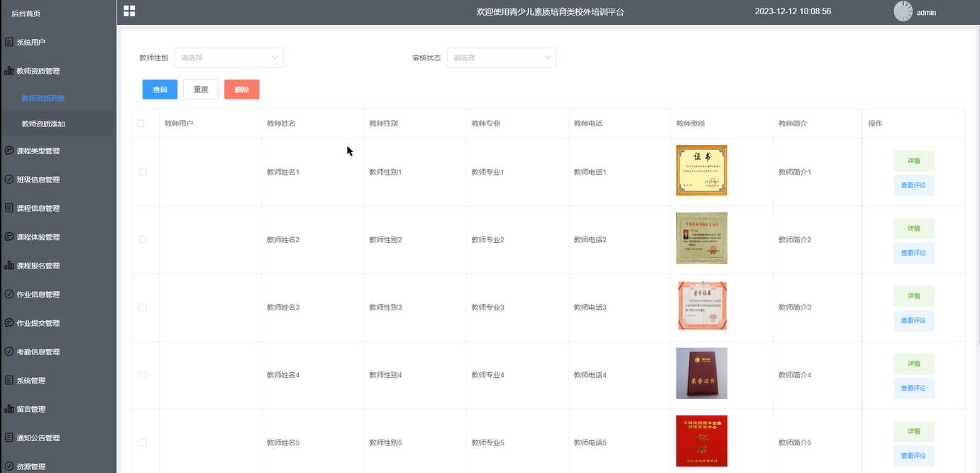
Task: Click 详情 button for 教师姓名1
Action: tap(914, 161)
